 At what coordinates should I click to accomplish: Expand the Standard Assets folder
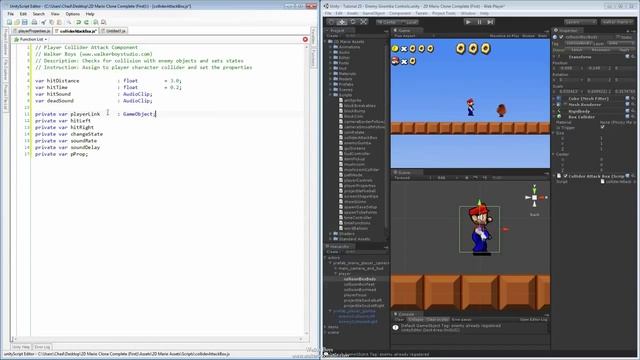(x=330, y=239)
